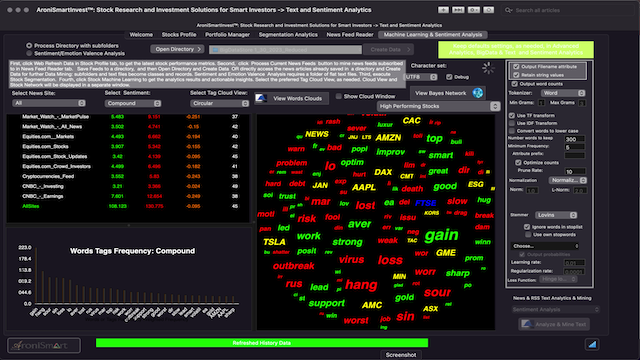Click the Bayes Network globe icon
The height and width of the screenshot is (360, 640).
tap(478, 93)
